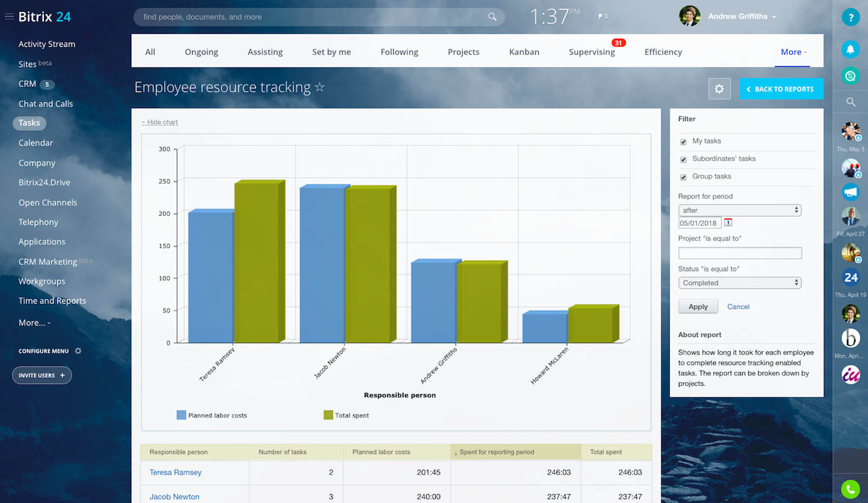Screen dimensions: 868x503
Task: Toggle Subordinates' tasks checkbox
Action: click(x=683, y=159)
